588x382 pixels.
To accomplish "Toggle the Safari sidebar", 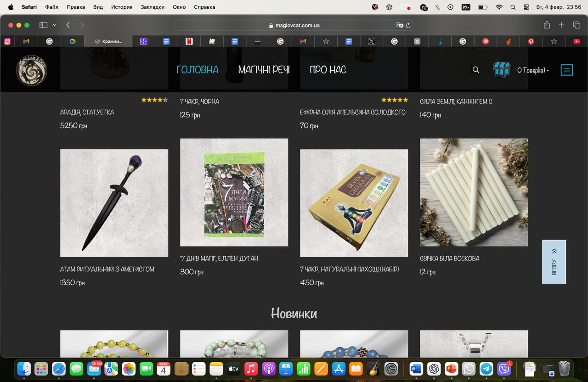I will click(x=44, y=25).
